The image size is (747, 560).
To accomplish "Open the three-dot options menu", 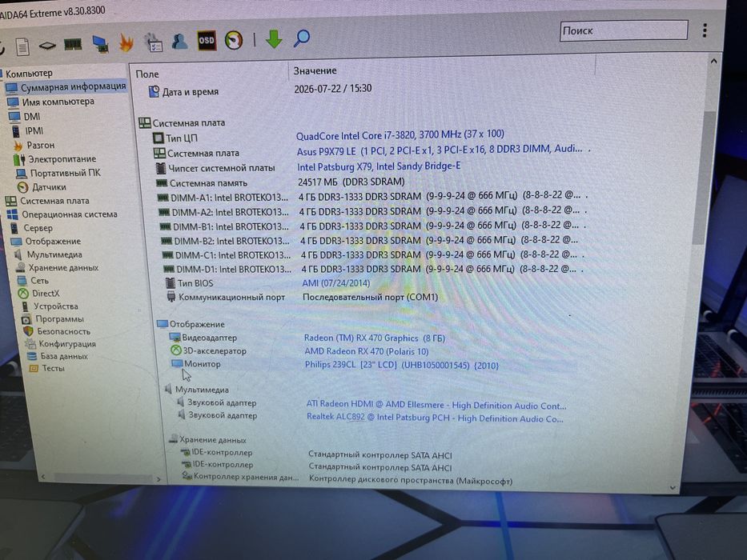I will click(705, 30).
